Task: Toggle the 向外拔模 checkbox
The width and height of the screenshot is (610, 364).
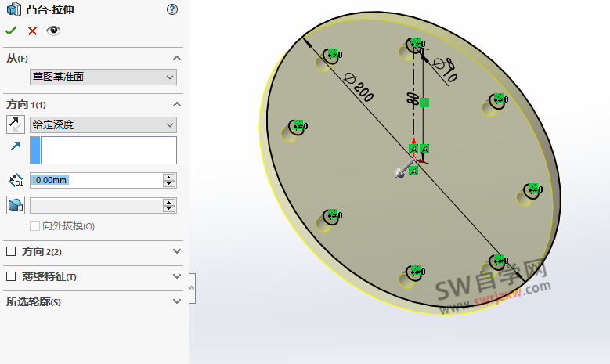Action: coord(34,226)
